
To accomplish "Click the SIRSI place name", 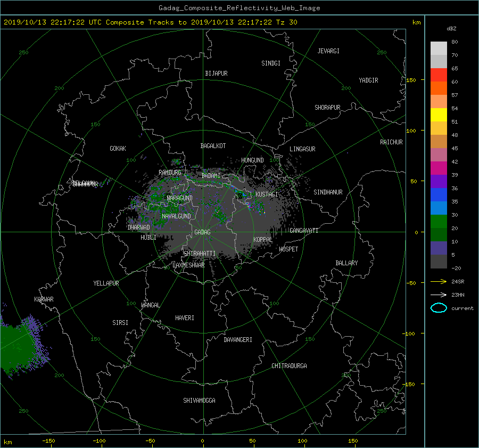I will click(120, 323).
